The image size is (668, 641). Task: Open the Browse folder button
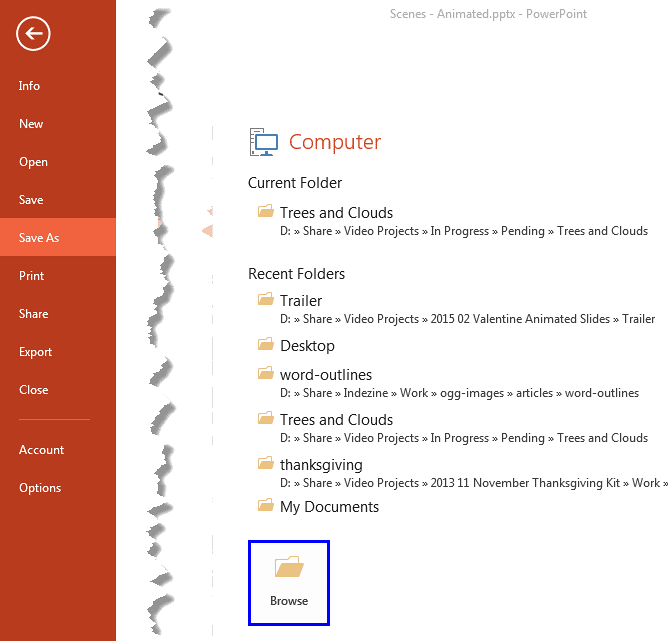coord(289,582)
